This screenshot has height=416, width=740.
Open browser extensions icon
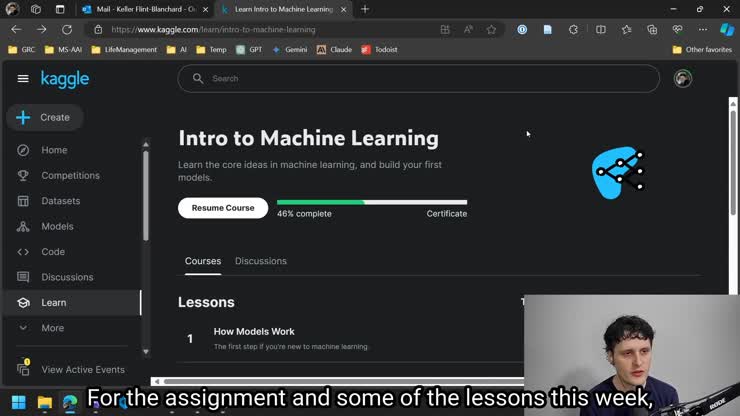[x=573, y=29]
